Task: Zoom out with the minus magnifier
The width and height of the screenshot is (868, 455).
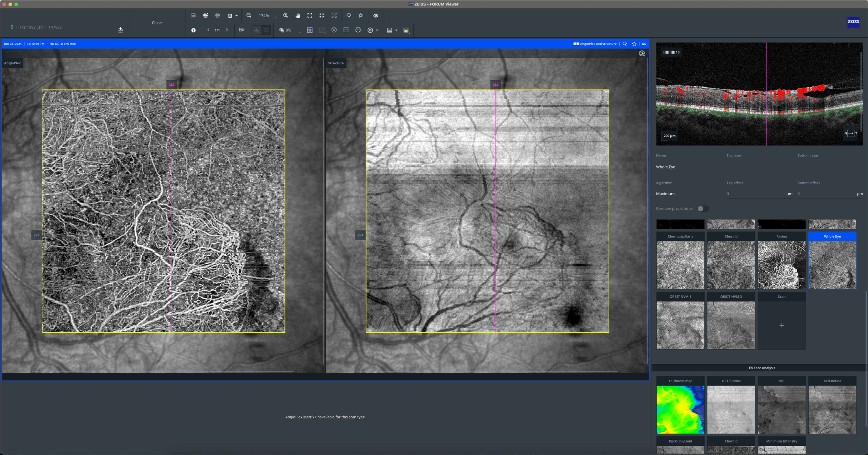Action: tap(249, 16)
